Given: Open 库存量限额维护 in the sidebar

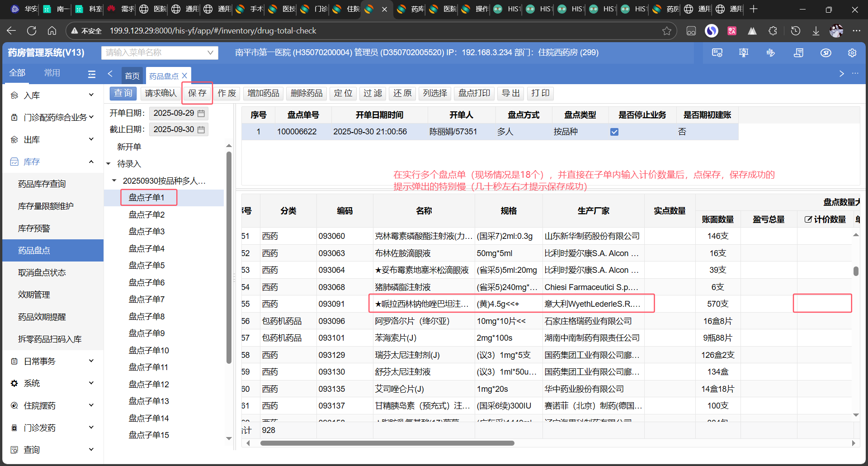Looking at the screenshot, I should [x=46, y=206].
